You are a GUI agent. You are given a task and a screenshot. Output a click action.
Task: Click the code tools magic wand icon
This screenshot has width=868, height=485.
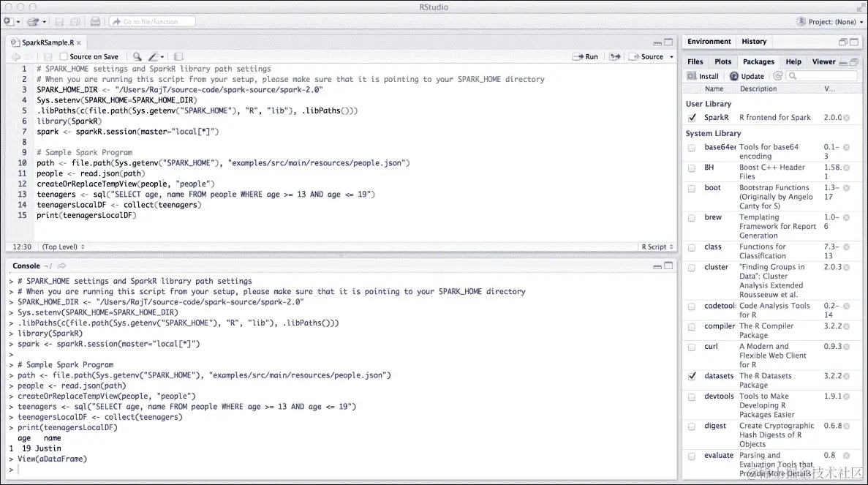[154, 56]
